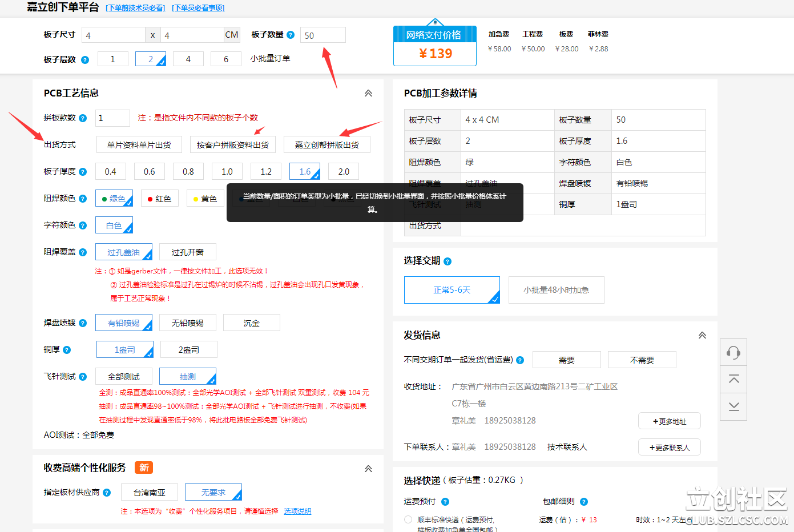Pick red 红色 solder mask color

click(159, 198)
